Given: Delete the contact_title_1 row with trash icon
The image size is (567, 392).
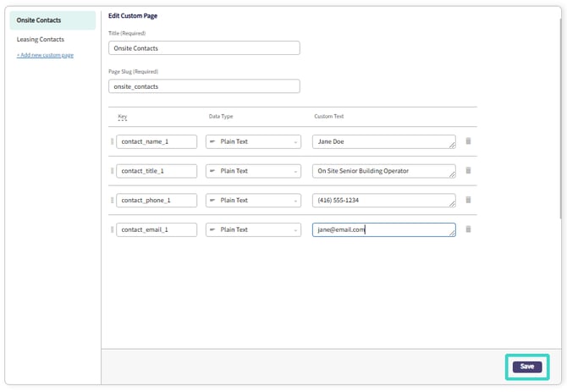Looking at the screenshot, I should 468,171.
